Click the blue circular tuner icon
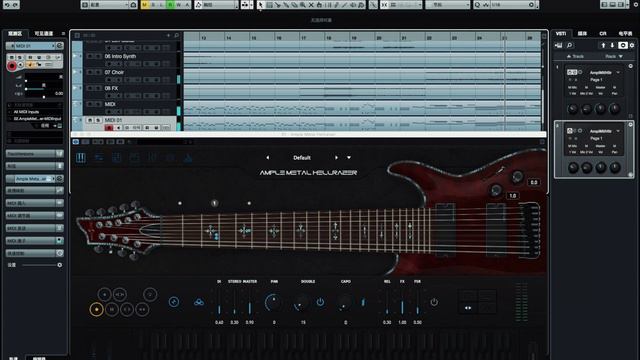Viewport: 640px width, 360px height. coord(174,302)
